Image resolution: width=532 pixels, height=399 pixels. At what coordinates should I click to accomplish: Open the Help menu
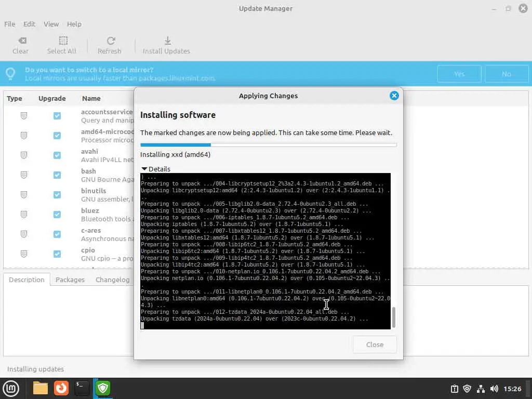pos(74,24)
